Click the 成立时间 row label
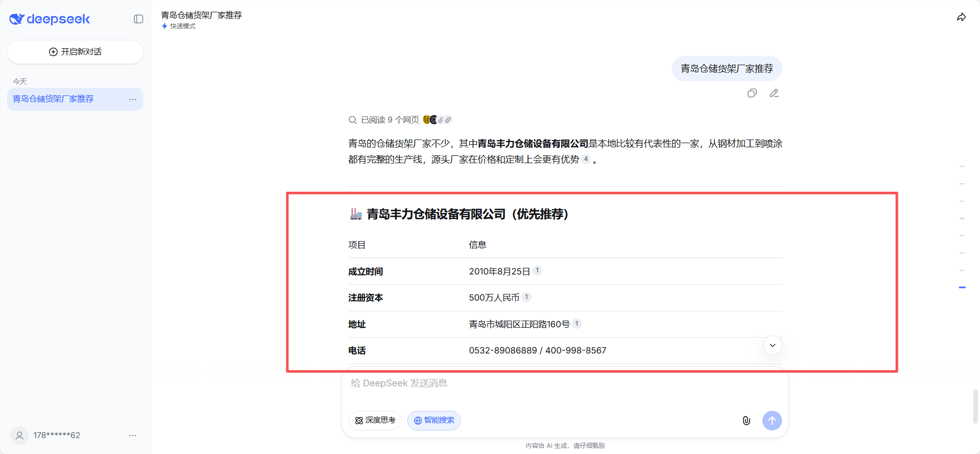 pos(366,271)
